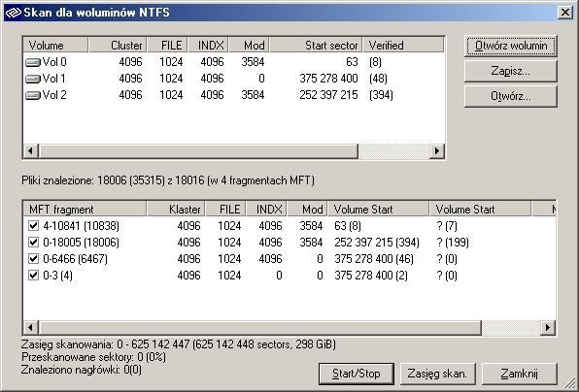
Task: Click the volume list horizontal scrollbar thumb
Action: [198, 150]
